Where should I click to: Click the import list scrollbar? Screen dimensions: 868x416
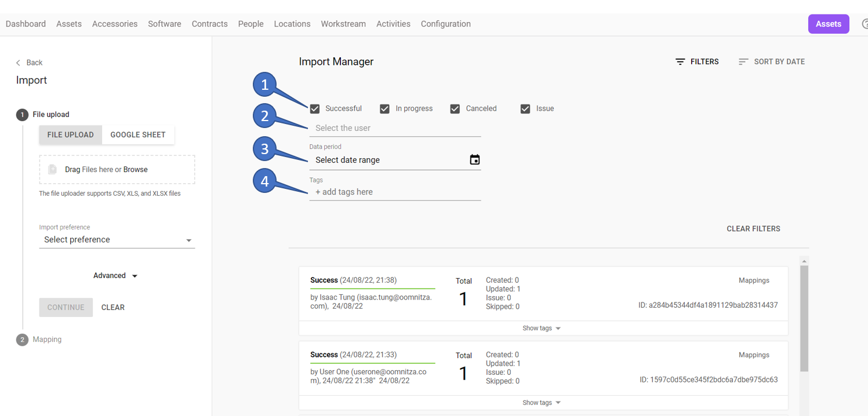coord(804,319)
